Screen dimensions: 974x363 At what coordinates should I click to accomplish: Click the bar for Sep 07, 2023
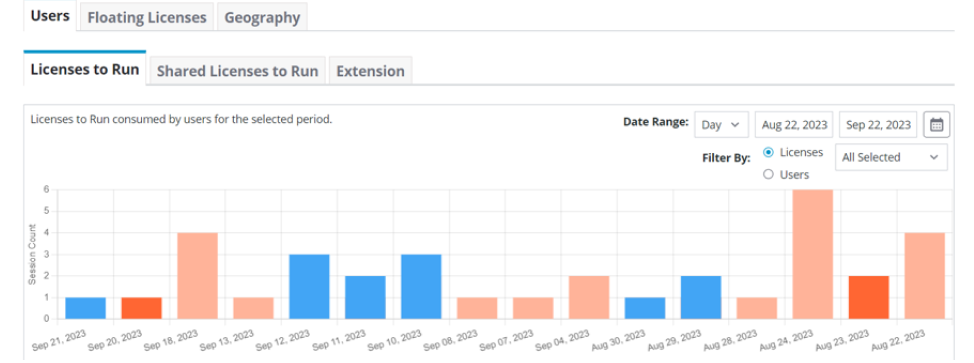pyautogui.click(x=534, y=308)
